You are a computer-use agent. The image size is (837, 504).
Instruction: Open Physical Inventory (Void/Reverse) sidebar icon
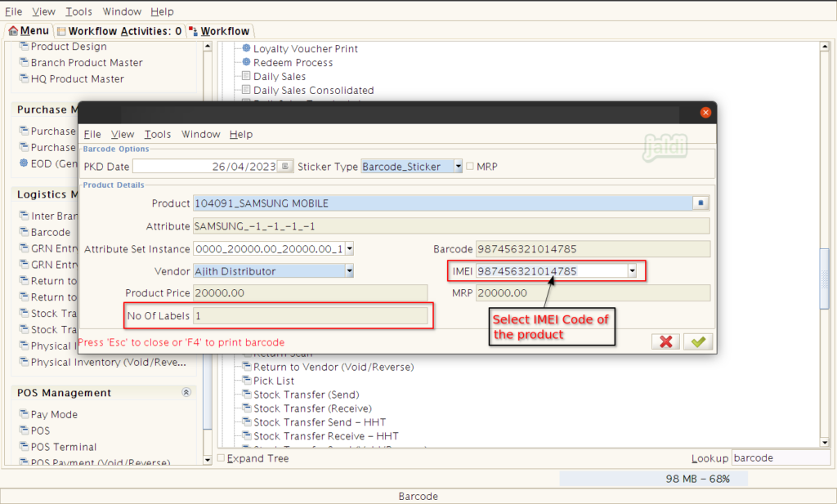pyautogui.click(x=24, y=362)
